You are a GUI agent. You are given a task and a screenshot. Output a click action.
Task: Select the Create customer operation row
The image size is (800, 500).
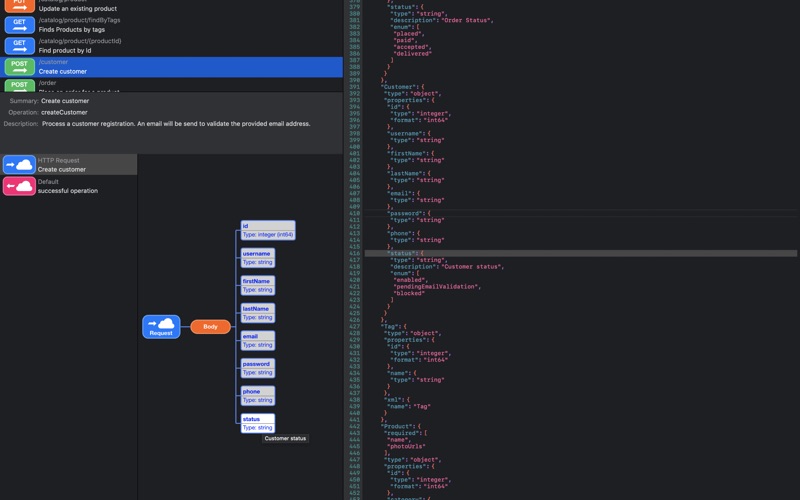(x=171, y=67)
